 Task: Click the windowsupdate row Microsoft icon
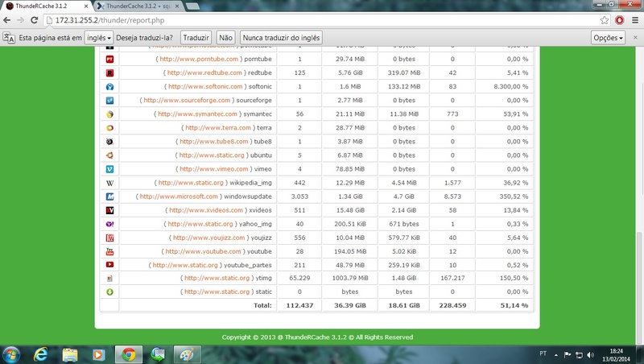pyautogui.click(x=109, y=196)
